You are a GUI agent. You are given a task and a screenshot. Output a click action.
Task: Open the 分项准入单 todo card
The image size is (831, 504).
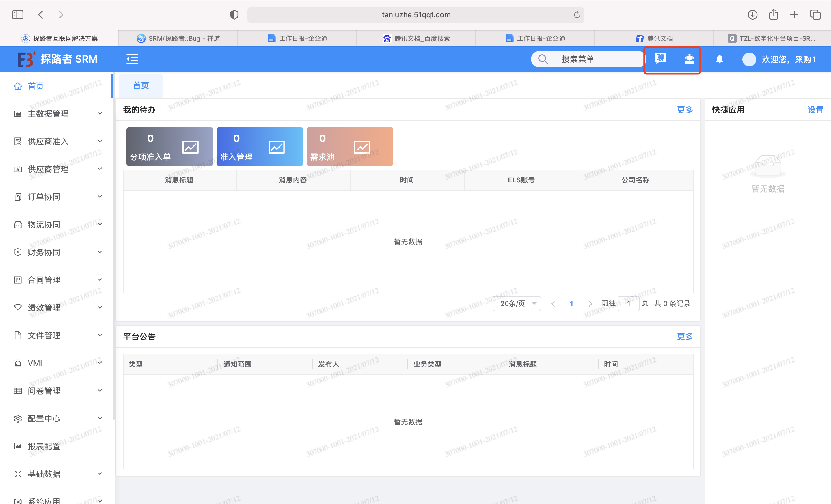pos(169,147)
